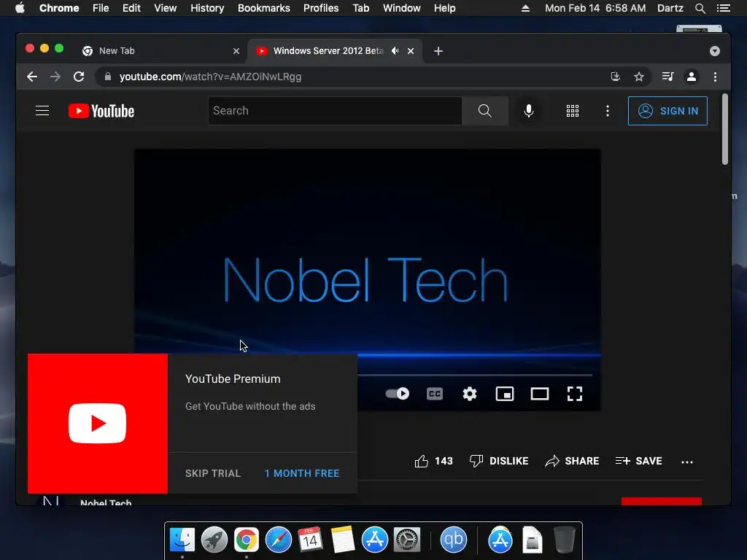Click the video progress bar
The width and height of the screenshot is (747, 560).
pos(474,376)
